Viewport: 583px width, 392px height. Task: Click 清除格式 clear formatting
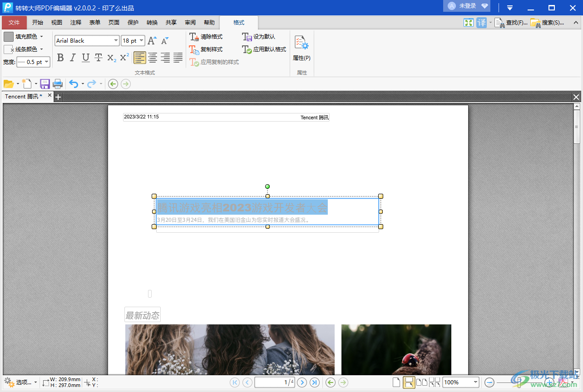[206, 37]
